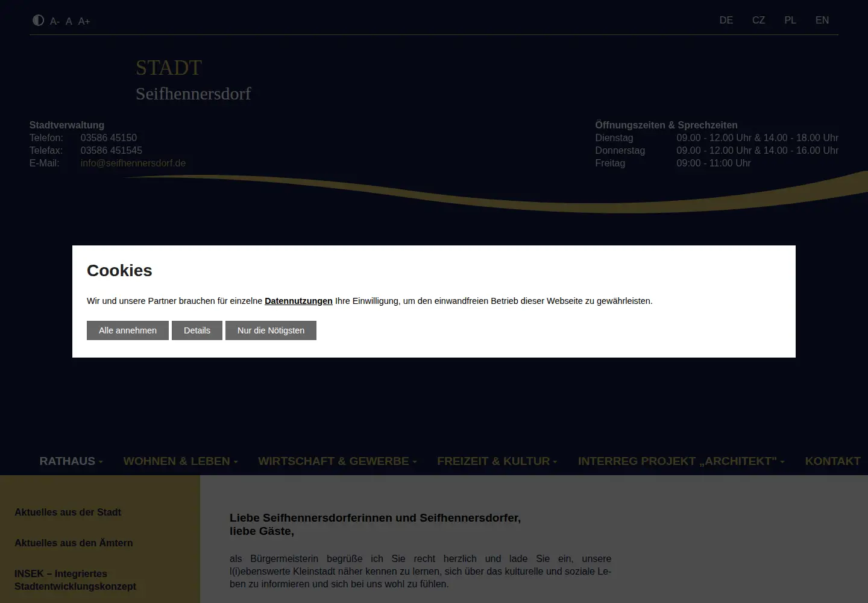Open INSEK – Integriertes Stadtentwicklungskonzept
Image resolution: width=868 pixels, height=603 pixels.
coord(75,580)
